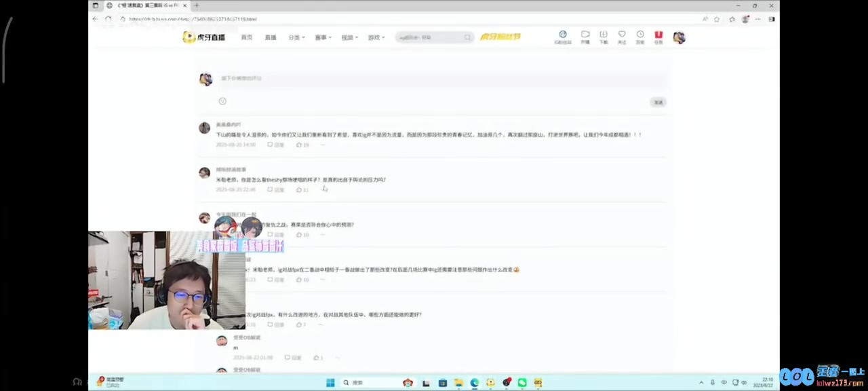
Task: Expand the 分类 dropdown in header
Action: click(x=296, y=37)
